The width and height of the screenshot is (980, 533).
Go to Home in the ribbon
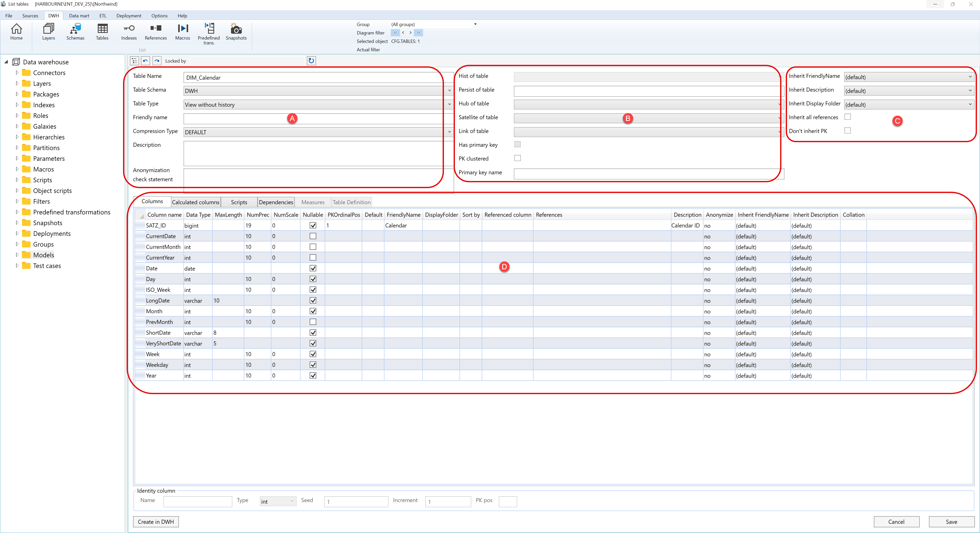coord(16,32)
